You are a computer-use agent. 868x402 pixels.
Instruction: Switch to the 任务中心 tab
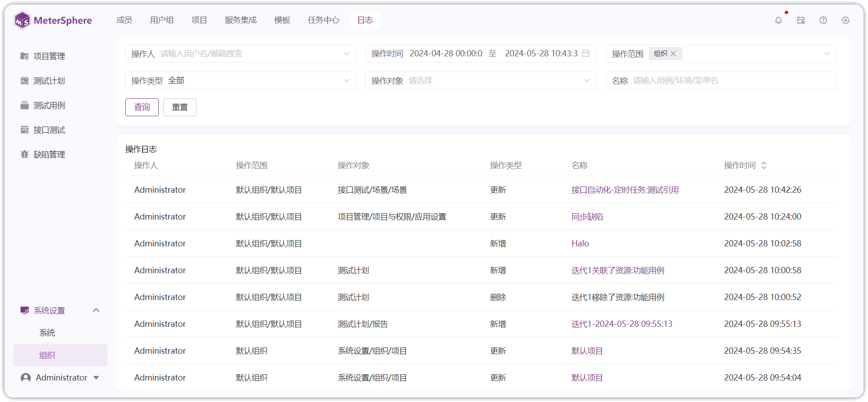(323, 20)
